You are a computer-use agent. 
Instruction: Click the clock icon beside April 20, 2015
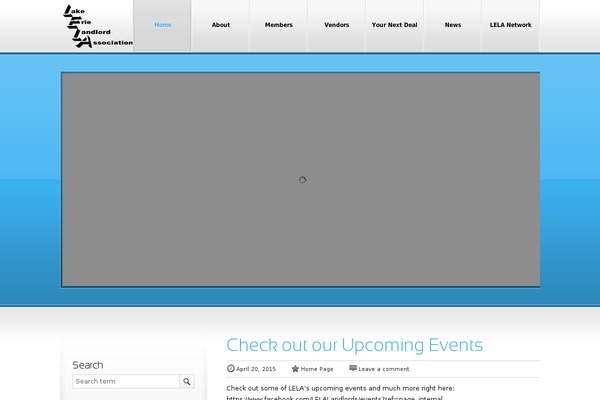coord(230,368)
